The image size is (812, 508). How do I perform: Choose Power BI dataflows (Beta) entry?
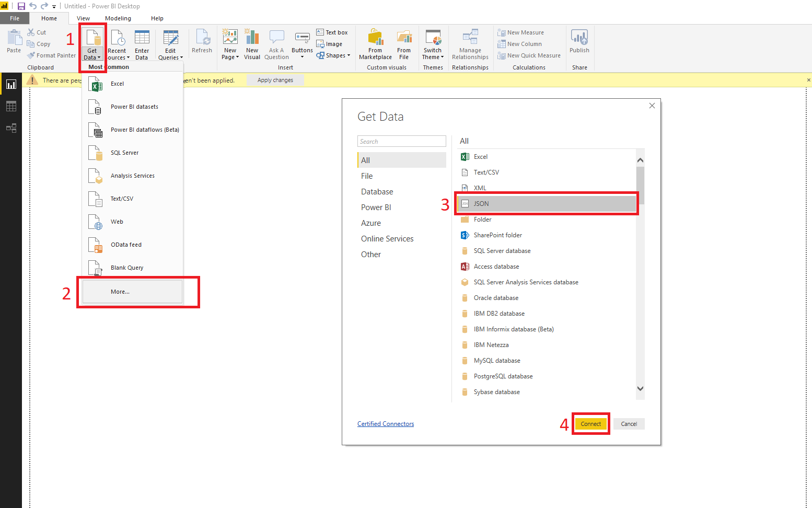[133, 130]
